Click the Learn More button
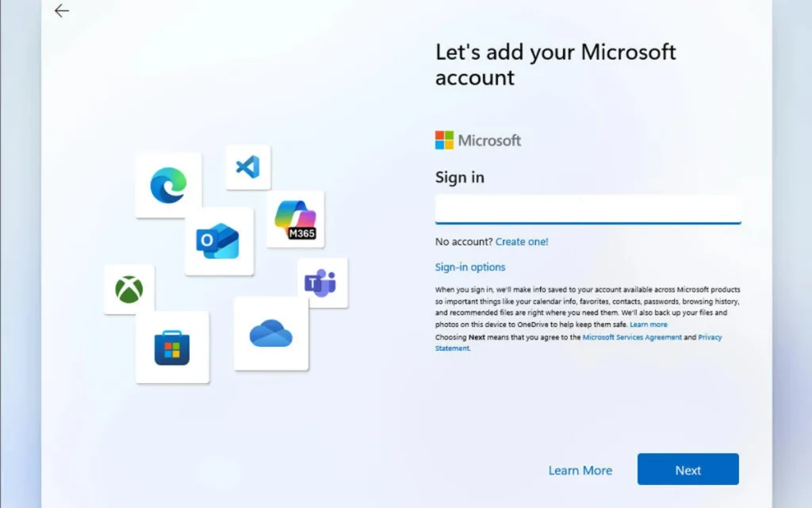 pyautogui.click(x=580, y=470)
